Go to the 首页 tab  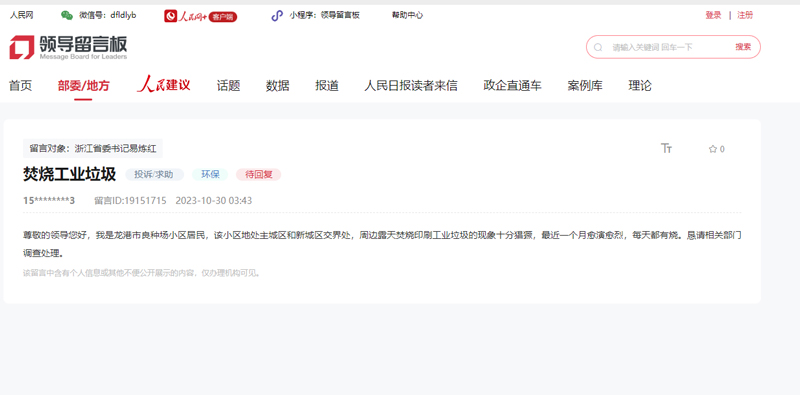point(20,86)
